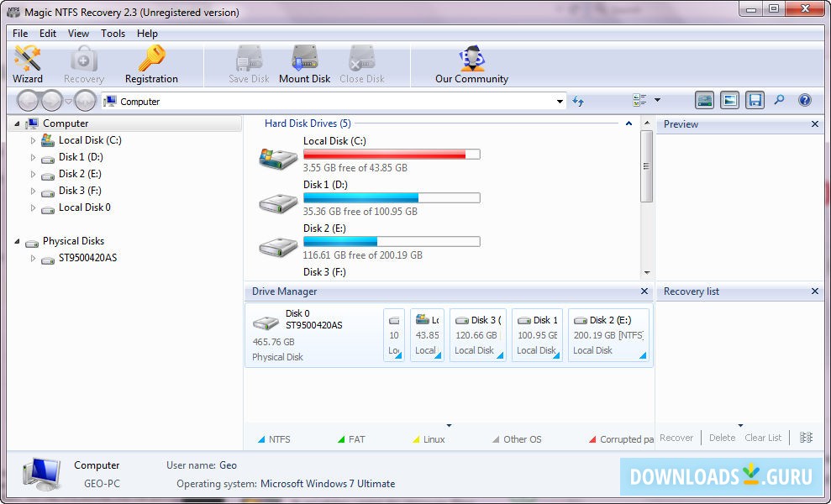The width and height of the screenshot is (831, 504).
Task: Collapse the Hard Disk Drives group
Action: (x=629, y=123)
